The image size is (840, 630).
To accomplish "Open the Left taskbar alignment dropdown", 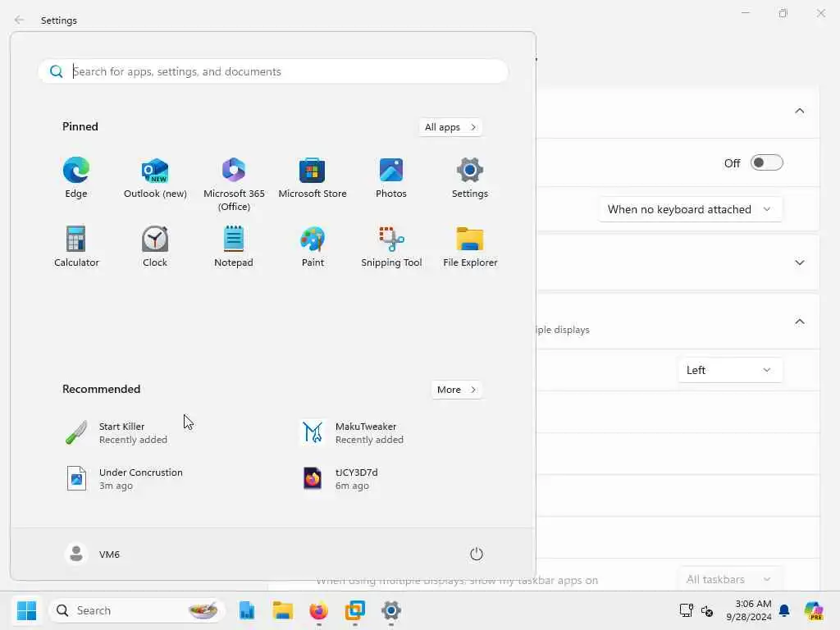I will coord(729,370).
